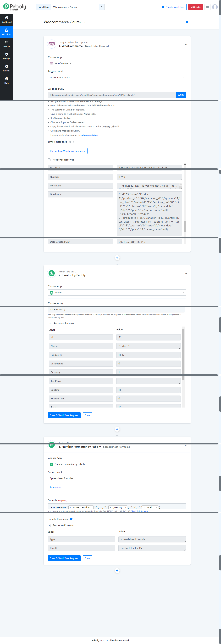The width and height of the screenshot is (221, 644).
Task: Open the History section
Action: tap(6, 44)
